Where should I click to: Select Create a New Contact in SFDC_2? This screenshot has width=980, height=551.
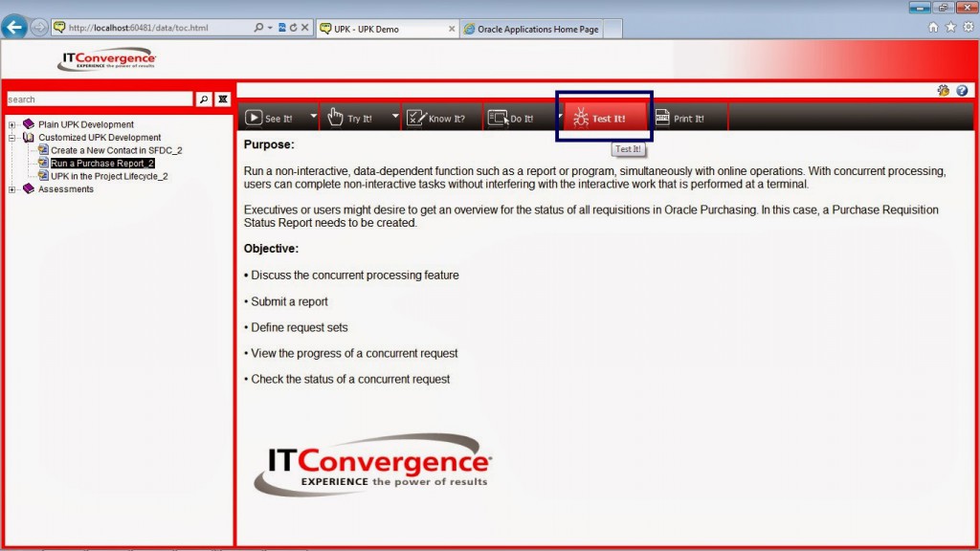point(116,150)
